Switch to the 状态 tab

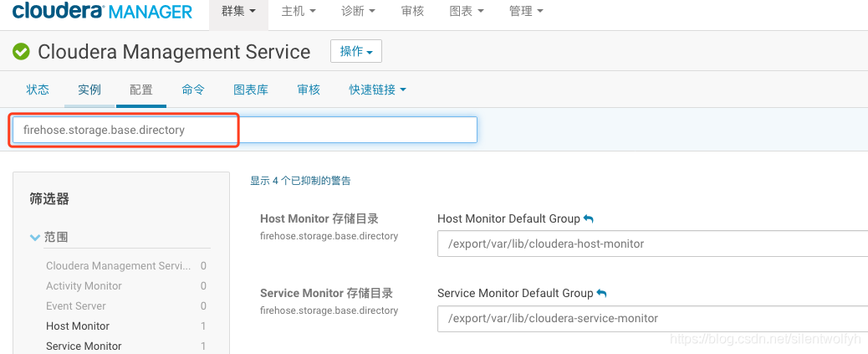(x=38, y=90)
